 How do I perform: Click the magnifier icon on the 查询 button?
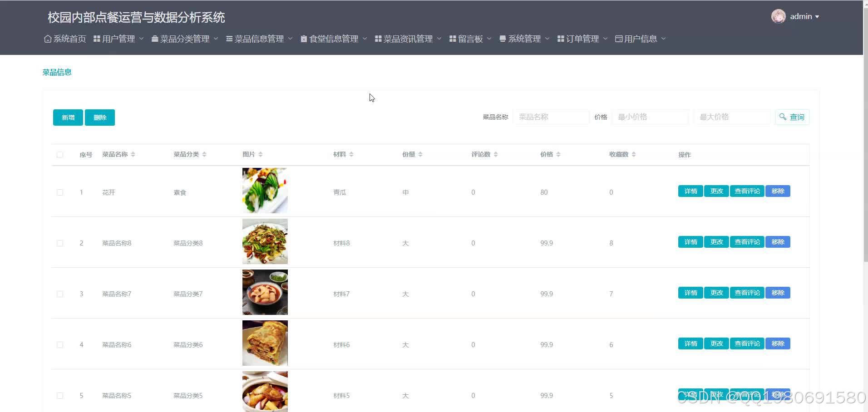[783, 117]
